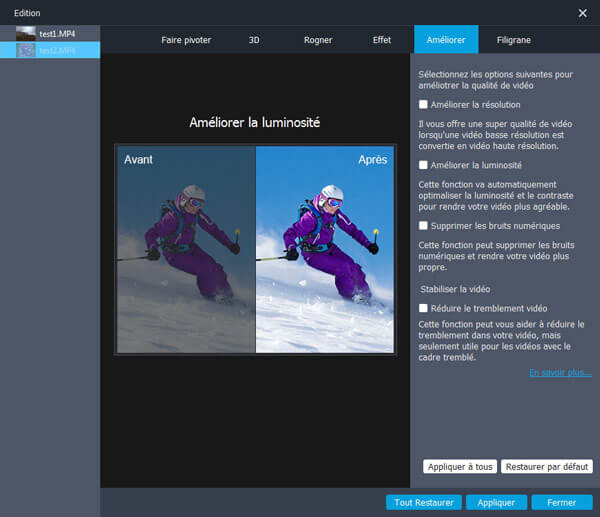Click Restaurer par défaut button

[x=548, y=466]
